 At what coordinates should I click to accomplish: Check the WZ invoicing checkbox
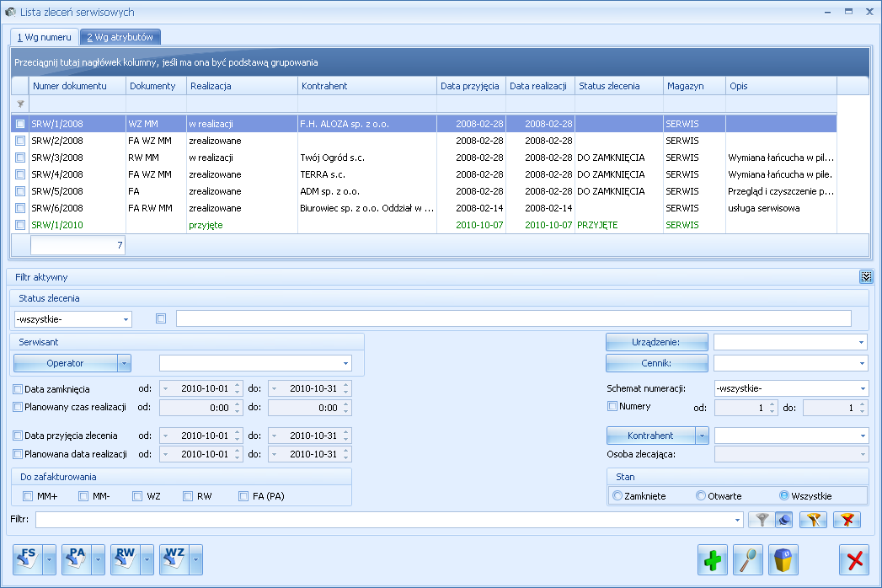pyautogui.click(x=137, y=496)
